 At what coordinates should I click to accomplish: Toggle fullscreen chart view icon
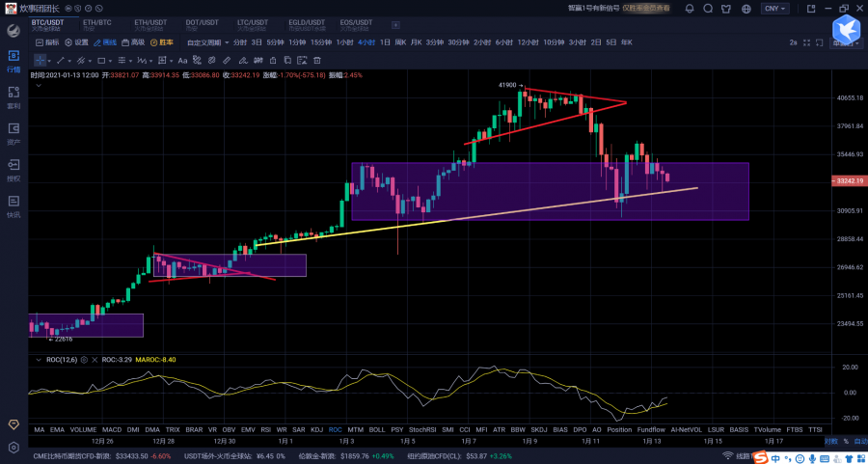pyautogui.click(x=805, y=42)
